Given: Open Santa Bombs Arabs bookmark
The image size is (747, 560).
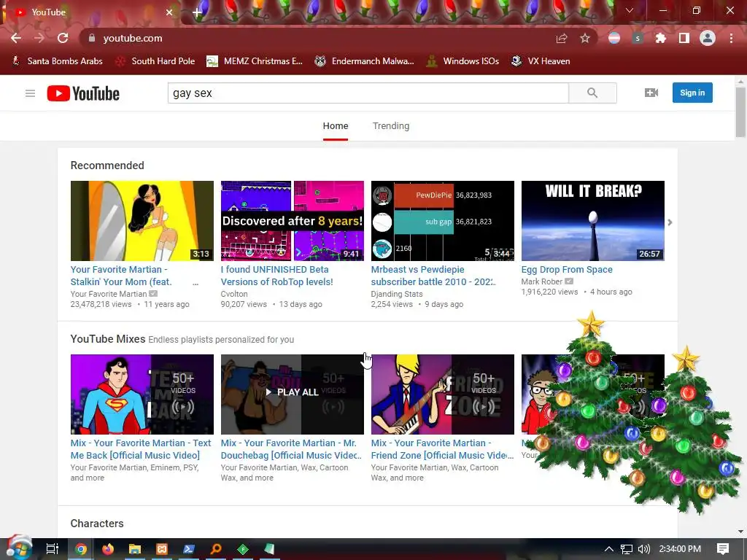Looking at the screenshot, I should [x=57, y=61].
